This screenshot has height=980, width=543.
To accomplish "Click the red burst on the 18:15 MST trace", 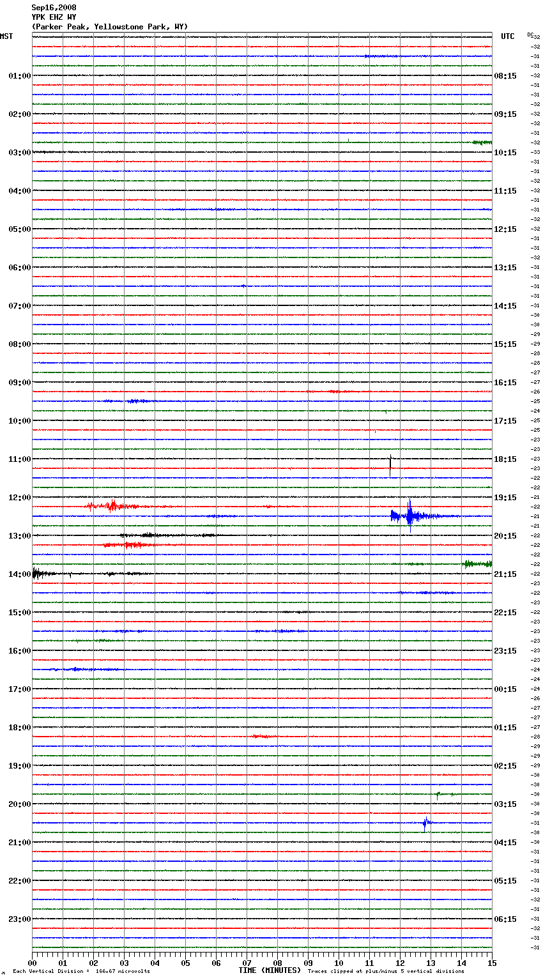I will [x=264, y=737].
